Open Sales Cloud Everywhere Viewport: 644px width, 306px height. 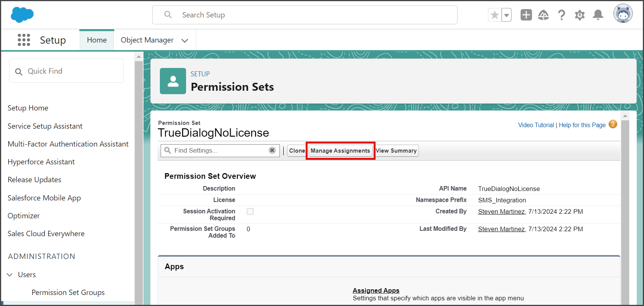pyautogui.click(x=46, y=233)
